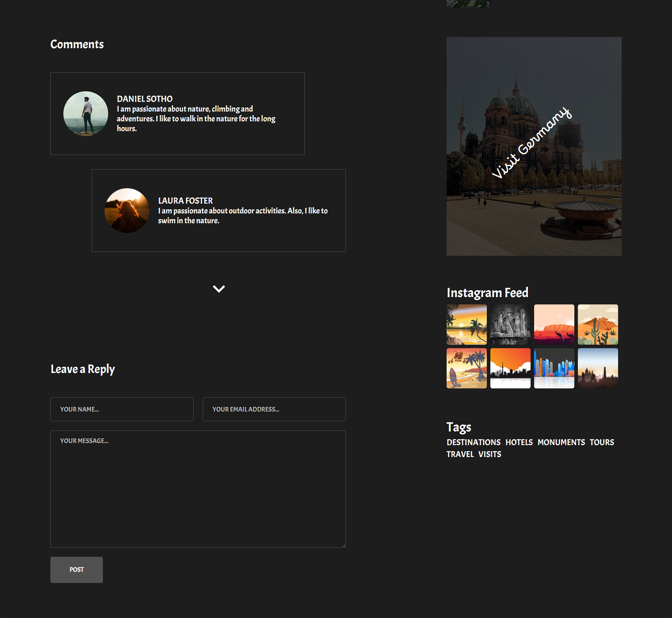Viewport: 672px width, 618px height.
Task: Open the surfboard beach Instagram thumbnail
Action: coord(466,368)
